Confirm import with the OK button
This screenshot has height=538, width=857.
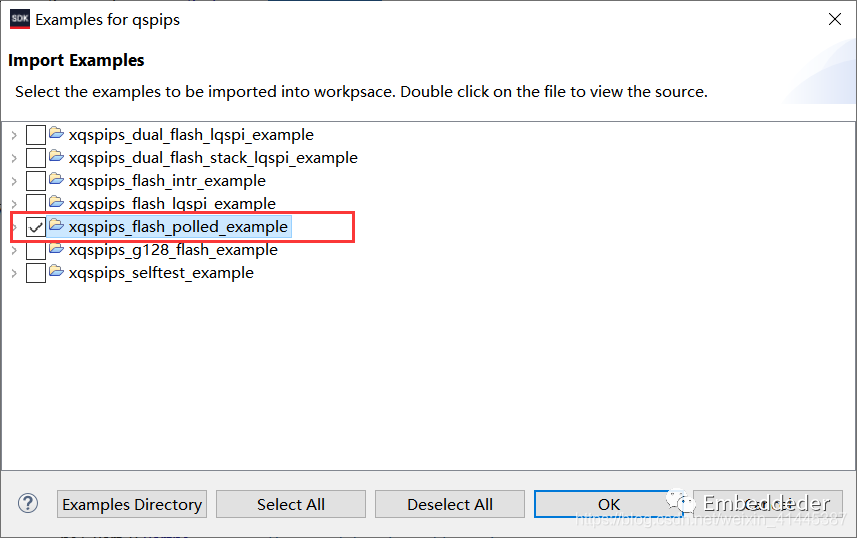coord(608,504)
